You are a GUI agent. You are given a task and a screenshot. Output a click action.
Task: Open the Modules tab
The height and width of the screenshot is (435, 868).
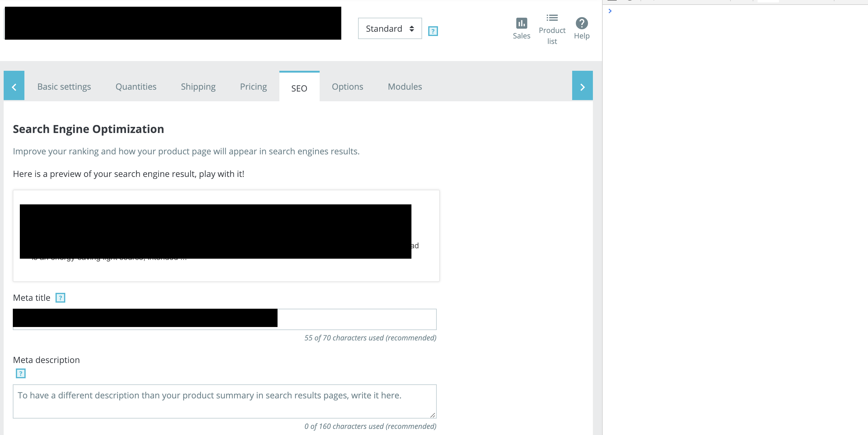(404, 87)
